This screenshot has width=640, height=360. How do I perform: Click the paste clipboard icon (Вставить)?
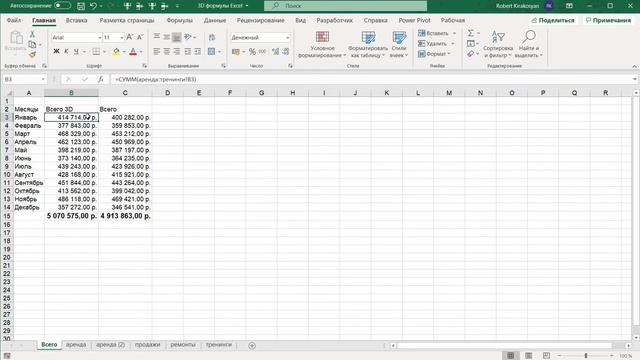point(16,38)
